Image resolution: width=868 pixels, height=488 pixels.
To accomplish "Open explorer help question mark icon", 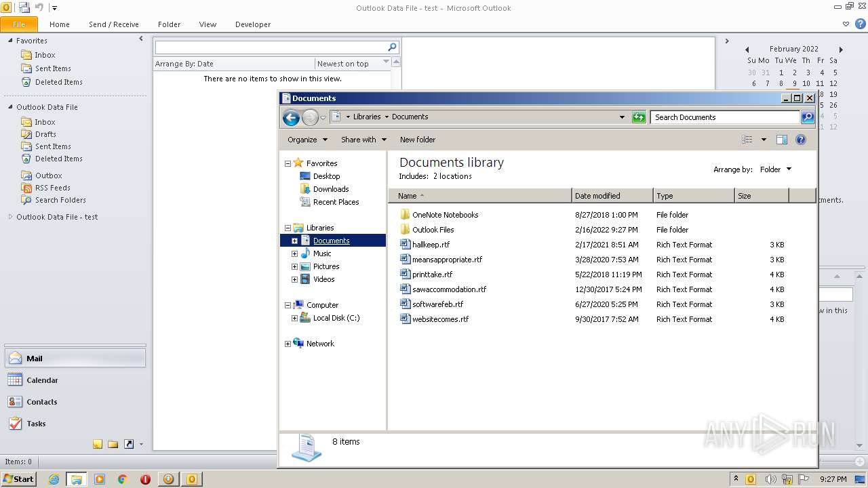I will pos(801,140).
